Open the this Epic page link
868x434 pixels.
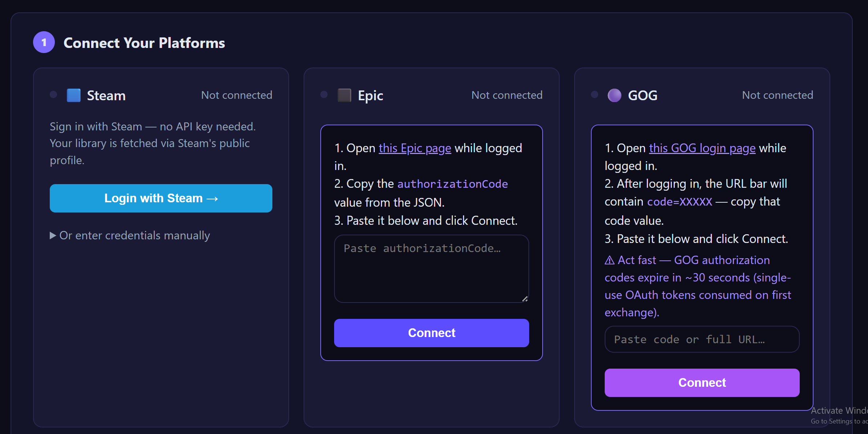point(415,148)
